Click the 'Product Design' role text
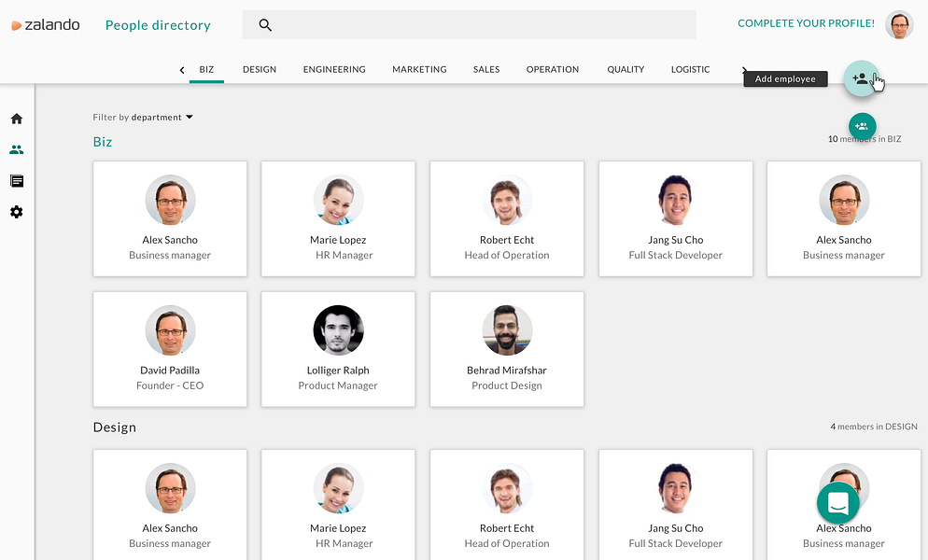Image resolution: width=928 pixels, height=560 pixels. [507, 385]
